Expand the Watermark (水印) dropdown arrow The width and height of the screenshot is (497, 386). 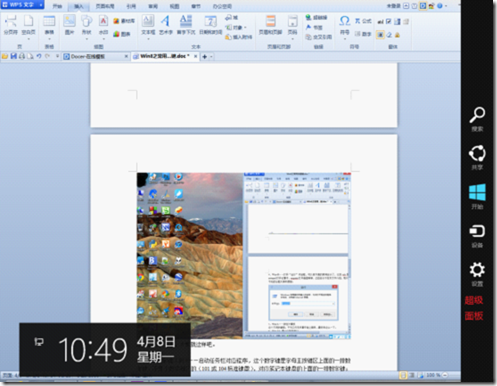coord(103,39)
